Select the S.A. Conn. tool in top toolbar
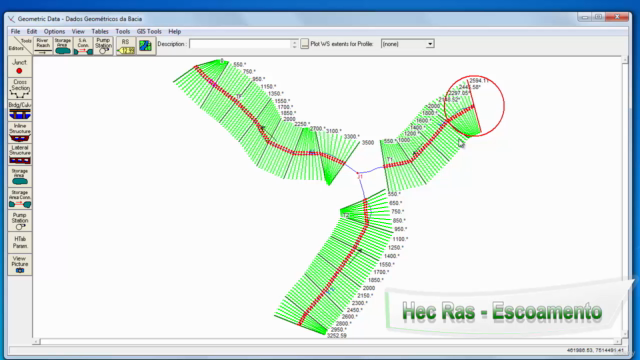 coord(83,46)
